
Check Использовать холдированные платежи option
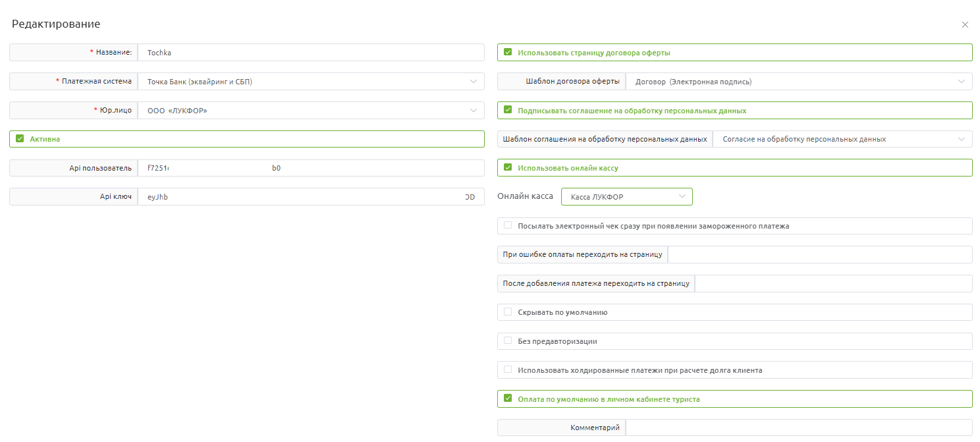508,370
